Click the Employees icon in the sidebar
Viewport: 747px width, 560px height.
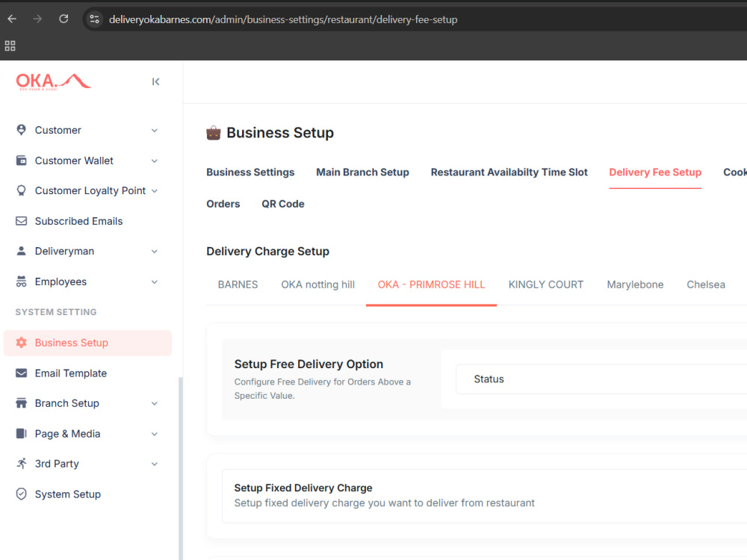[22, 281]
